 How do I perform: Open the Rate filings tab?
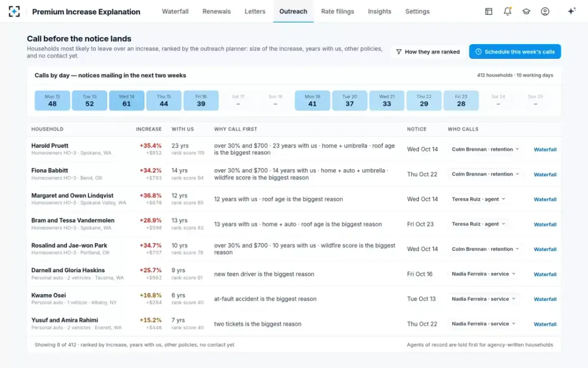coord(338,11)
